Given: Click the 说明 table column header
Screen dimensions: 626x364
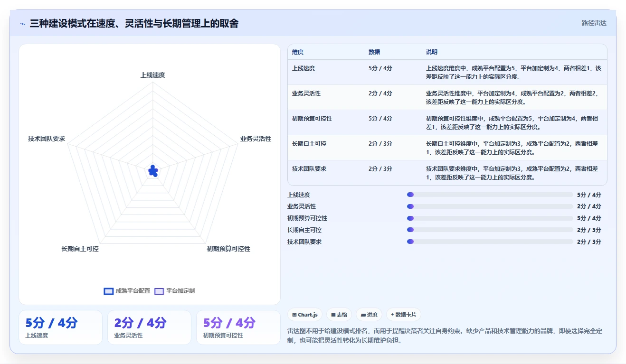Looking at the screenshot, I should pos(432,52).
